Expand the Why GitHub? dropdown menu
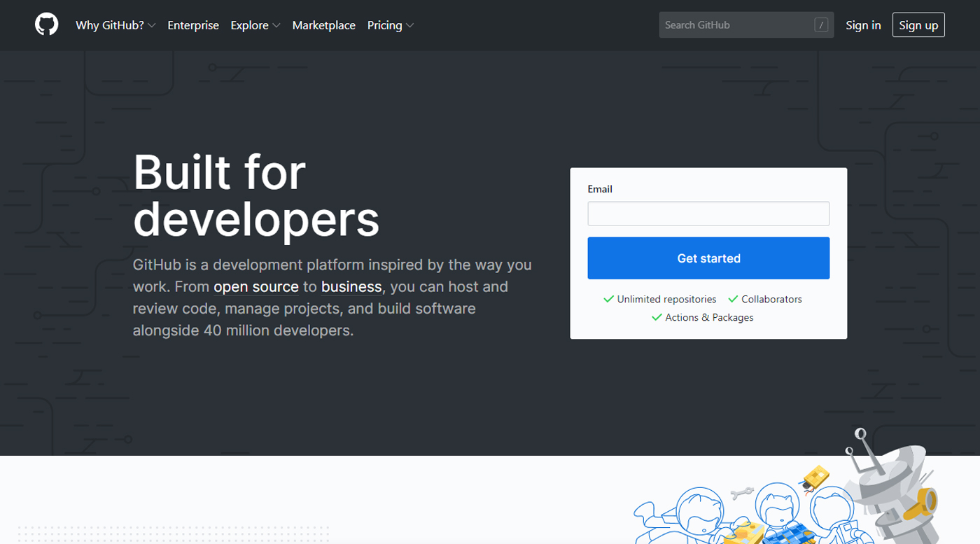980x544 pixels. (115, 25)
